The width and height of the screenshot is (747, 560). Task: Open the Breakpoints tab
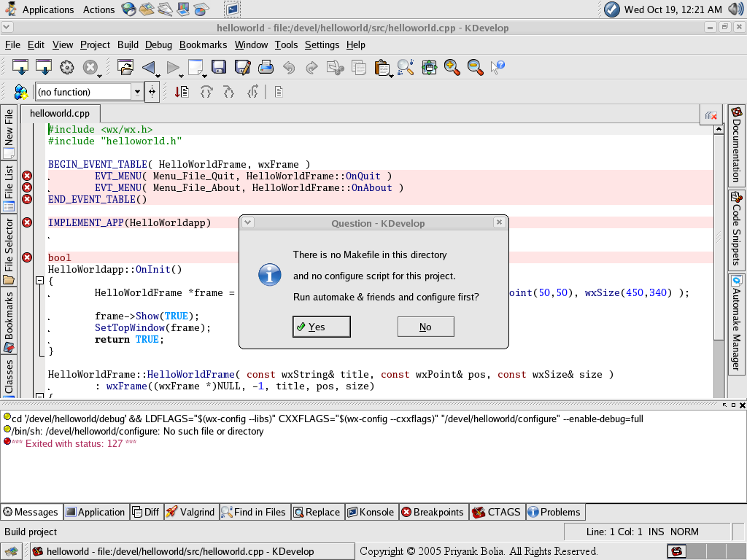tap(433, 512)
